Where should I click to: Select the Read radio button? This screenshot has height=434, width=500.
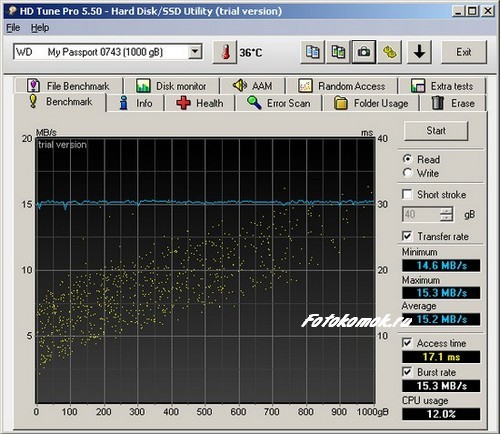point(407,159)
